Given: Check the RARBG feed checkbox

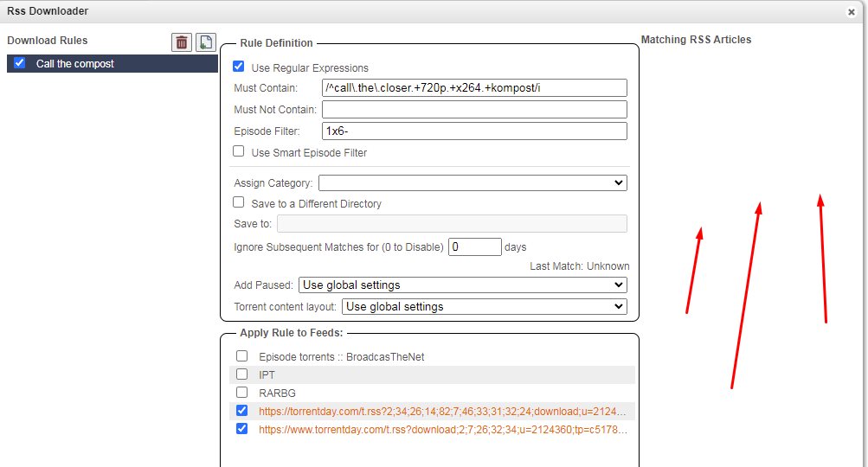Looking at the screenshot, I should (x=242, y=393).
